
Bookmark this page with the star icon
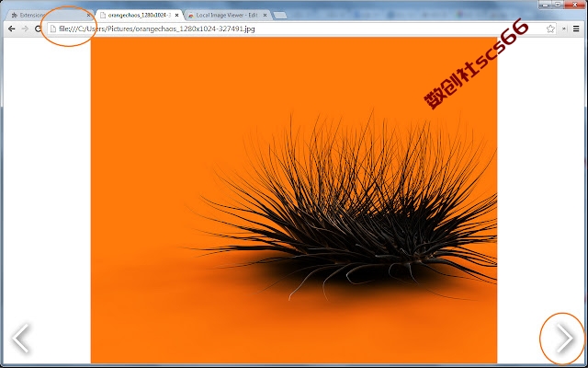pyautogui.click(x=550, y=29)
